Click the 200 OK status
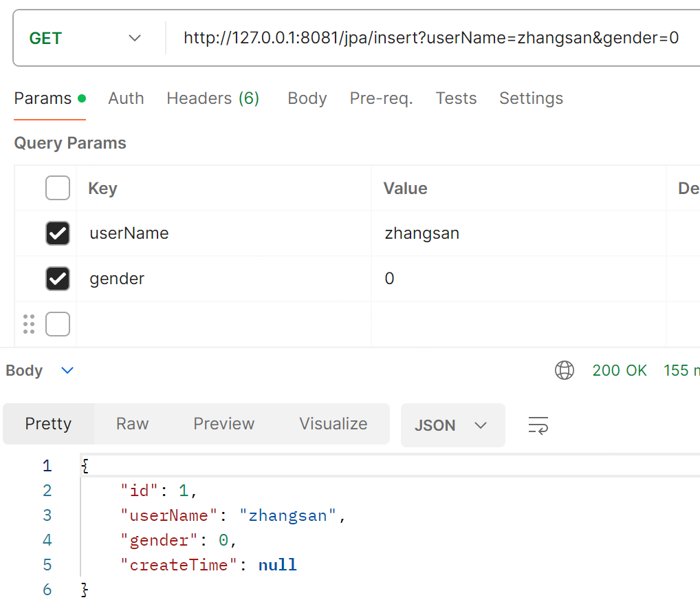Viewport: 700px width, 600px height. 619,370
